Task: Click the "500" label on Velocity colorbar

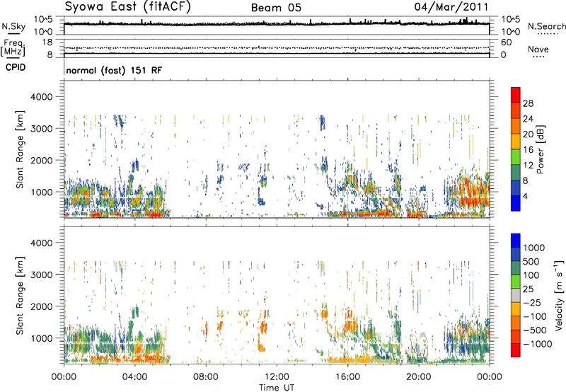Action: pyautogui.click(x=531, y=261)
